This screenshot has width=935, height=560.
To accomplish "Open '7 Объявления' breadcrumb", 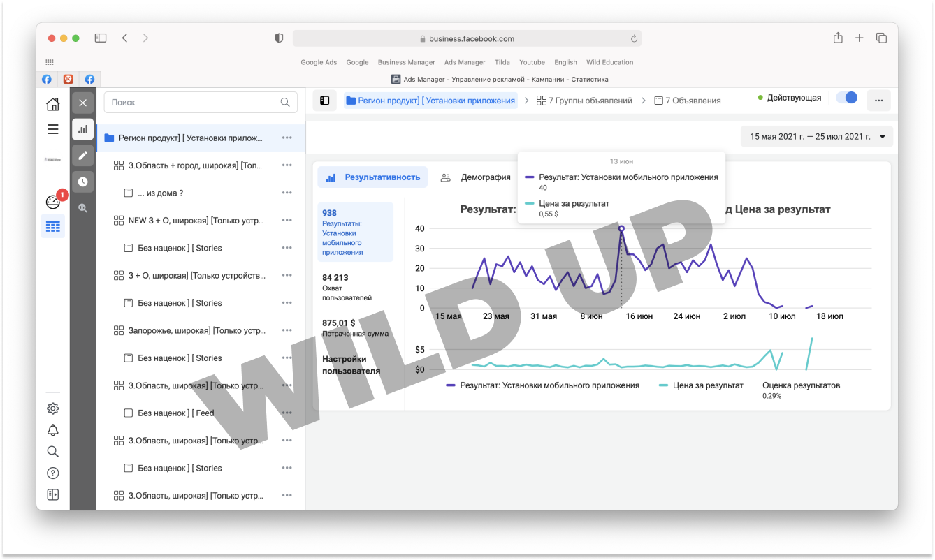I will pos(688,101).
